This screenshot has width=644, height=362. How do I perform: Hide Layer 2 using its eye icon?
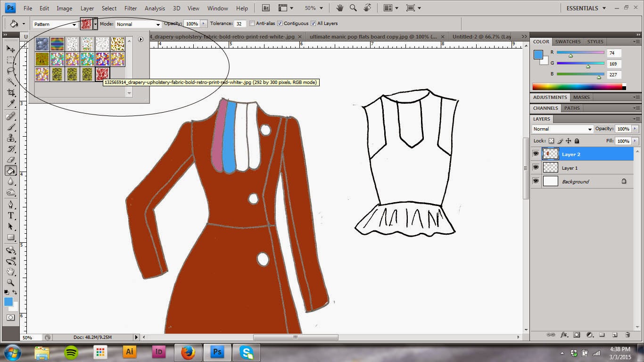click(x=536, y=154)
